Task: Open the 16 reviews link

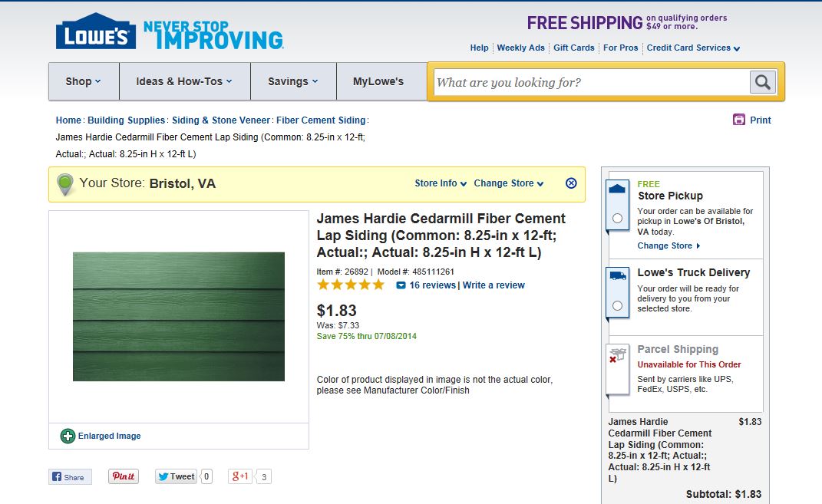Action: 432,285
